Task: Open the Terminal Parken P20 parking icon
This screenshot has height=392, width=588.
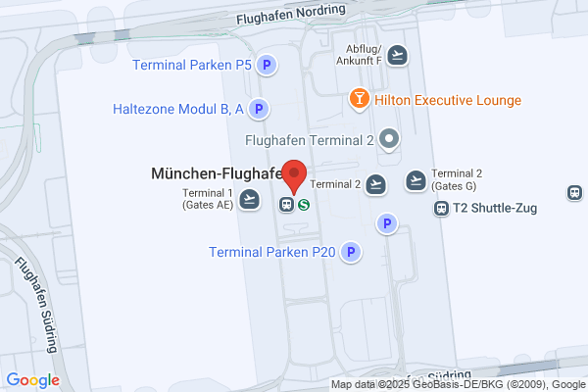Action: (x=351, y=252)
